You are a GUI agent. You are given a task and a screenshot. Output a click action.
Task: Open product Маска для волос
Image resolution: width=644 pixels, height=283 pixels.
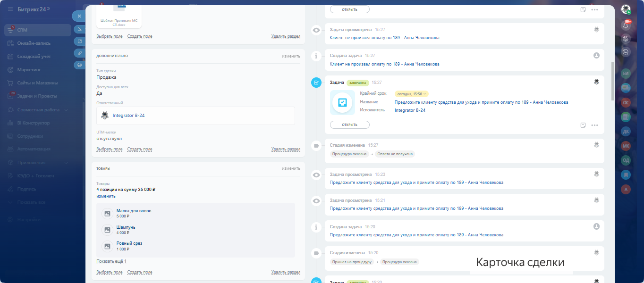coord(134,211)
